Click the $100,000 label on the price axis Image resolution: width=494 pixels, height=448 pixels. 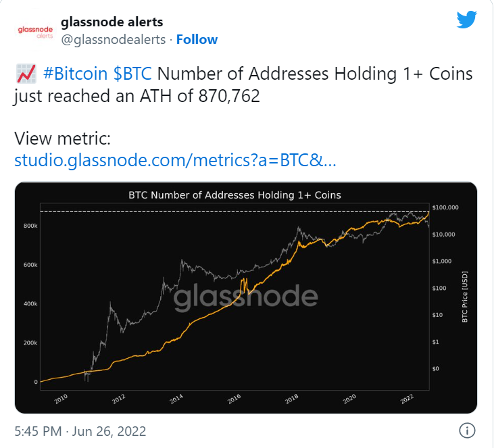coord(445,207)
